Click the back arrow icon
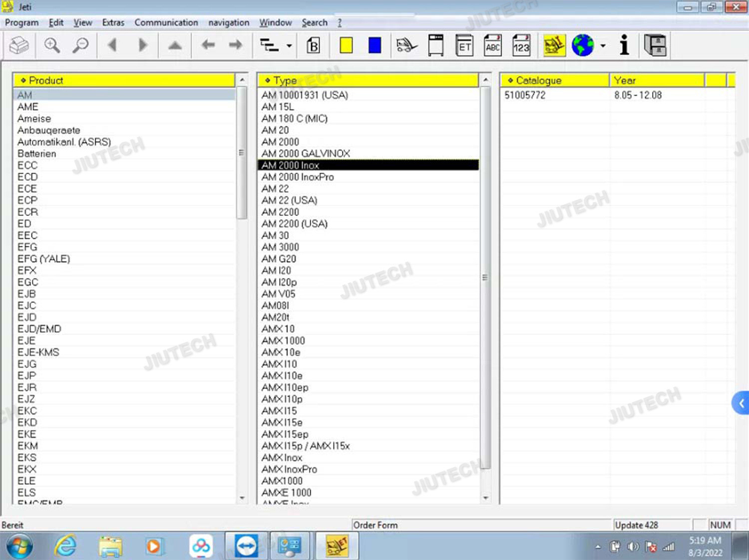Image resolution: width=749 pixels, height=560 pixels. coord(208,45)
